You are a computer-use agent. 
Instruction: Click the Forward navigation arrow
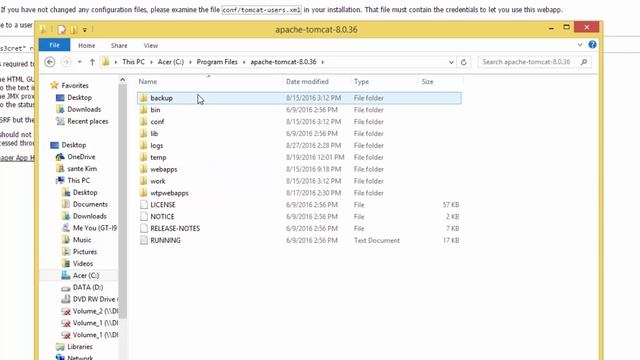point(65,62)
